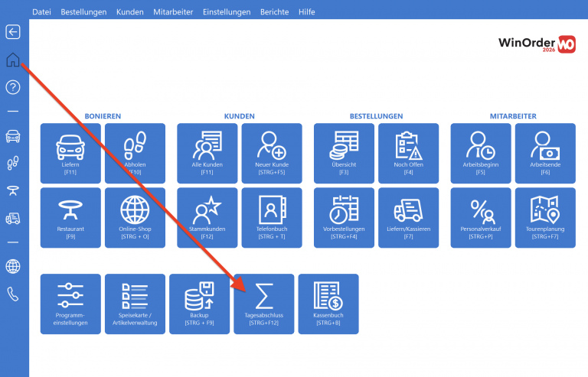Open the Telefonbuch tile
The image size is (588, 377).
click(272, 217)
